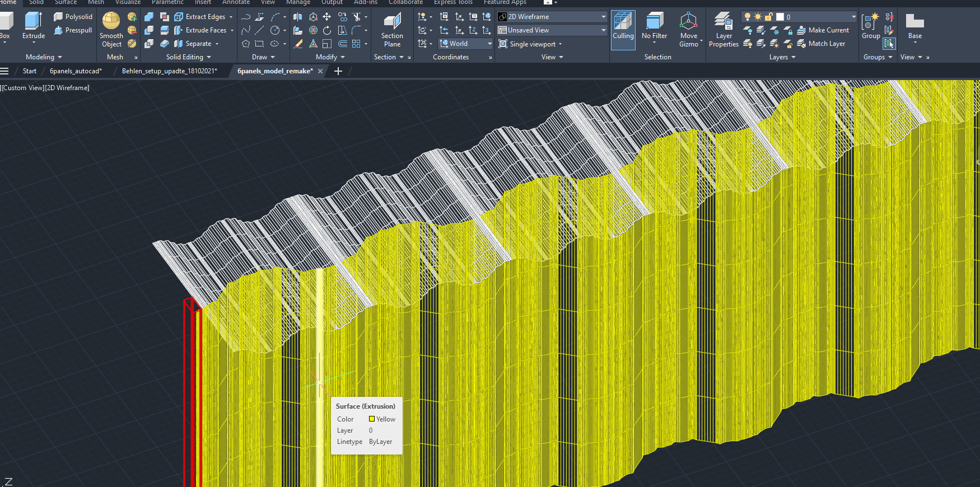980x487 pixels.
Task: Select the Move modify tool
Action: [327, 17]
